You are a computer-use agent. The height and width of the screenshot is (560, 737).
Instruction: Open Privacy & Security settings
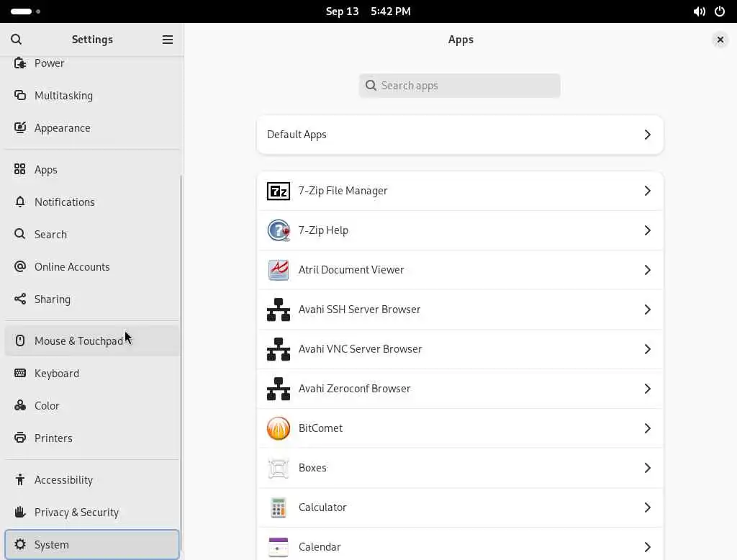[x=76, y=512]
